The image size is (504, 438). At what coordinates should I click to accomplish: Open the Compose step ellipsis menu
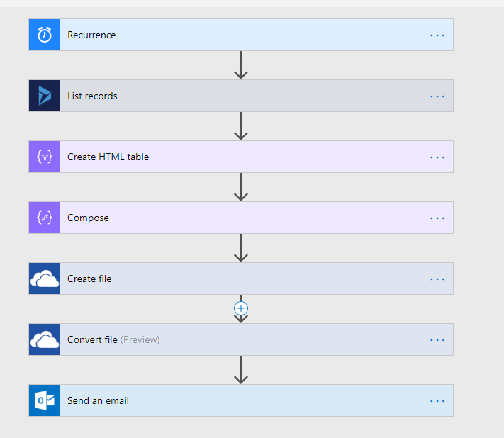tap(437, 218)
